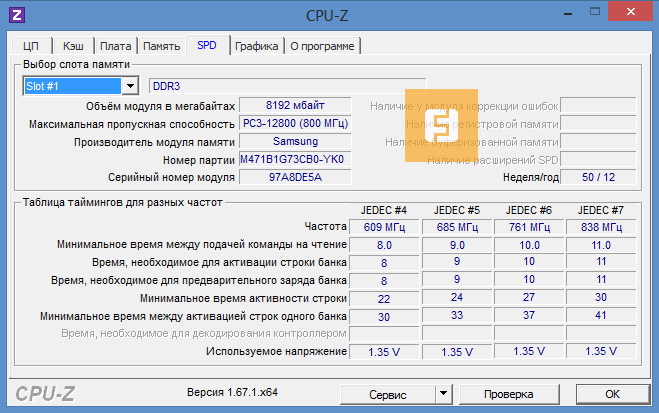Click the JEDEC #4 frequency value 609 МГц
This screenshot has height=413, width=659.
coord(384,226)
